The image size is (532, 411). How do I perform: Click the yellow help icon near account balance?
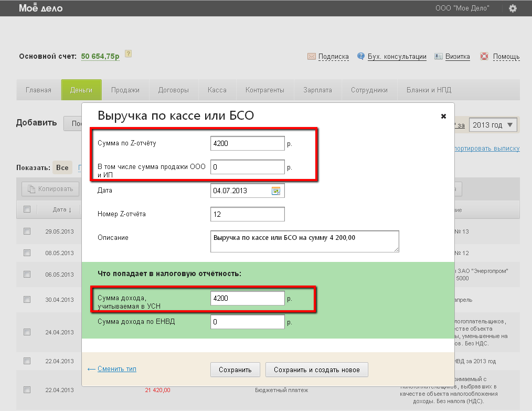coord(128,54)
